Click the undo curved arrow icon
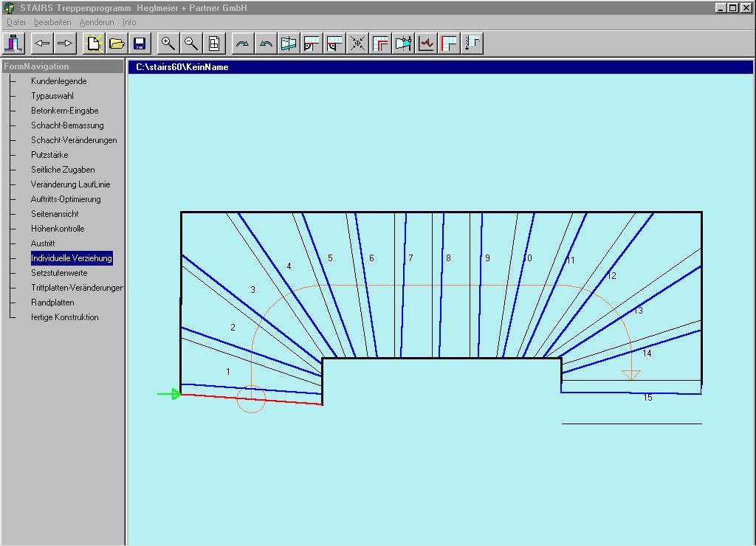Screen dimensions: 756x546 266,44
